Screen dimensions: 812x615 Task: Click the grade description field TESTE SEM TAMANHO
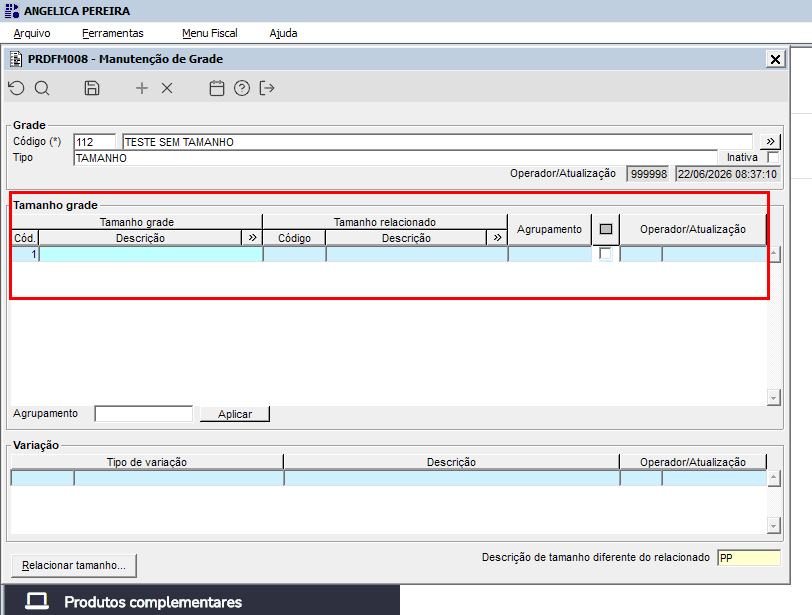tap(438, 142)
